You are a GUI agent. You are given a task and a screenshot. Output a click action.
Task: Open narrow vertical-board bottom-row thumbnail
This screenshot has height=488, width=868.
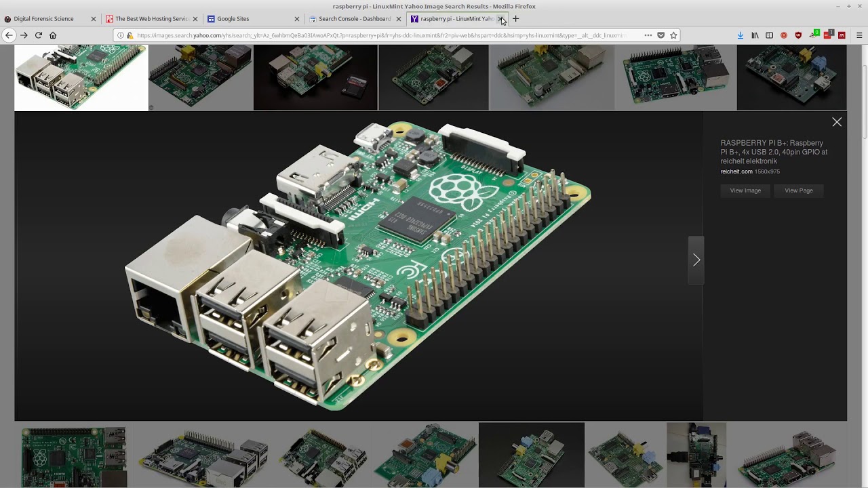coord(696,455)
